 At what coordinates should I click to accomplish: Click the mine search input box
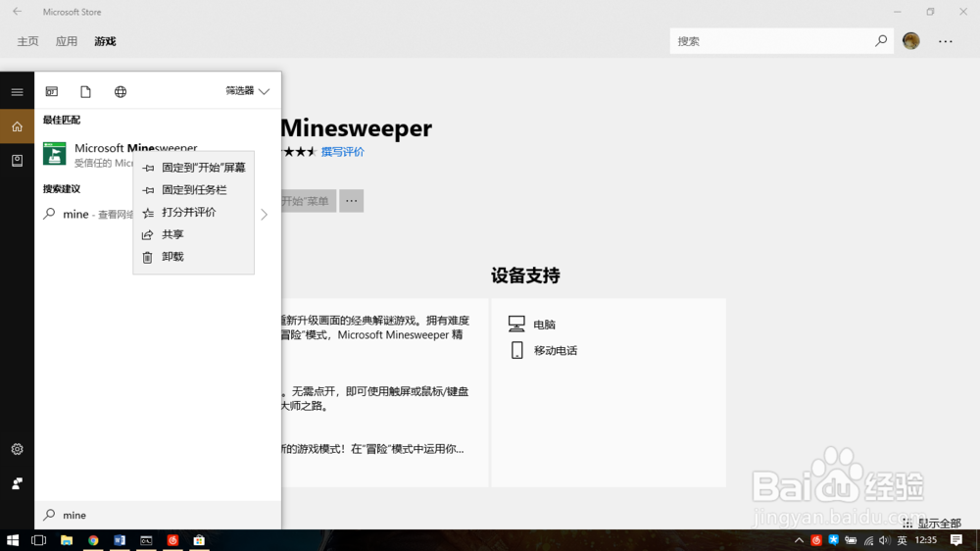click(158, 516)
